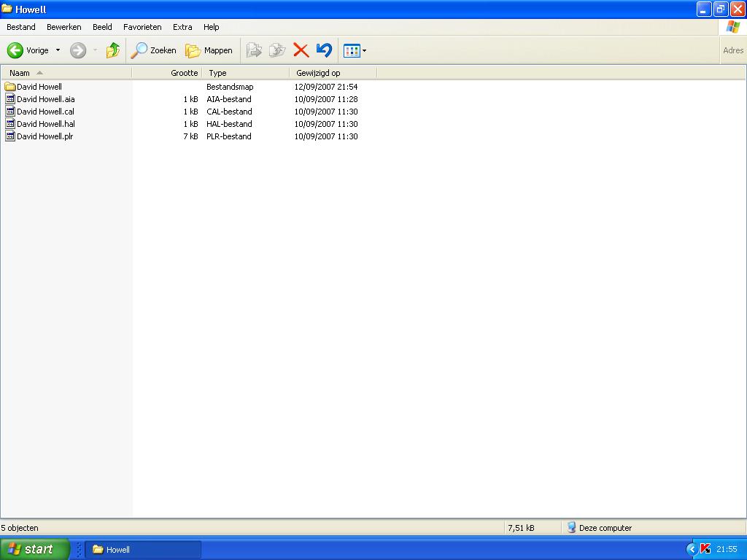The image size is (747, 560).
Task: Open the Favorieten menu
Action: coord(142,27)
